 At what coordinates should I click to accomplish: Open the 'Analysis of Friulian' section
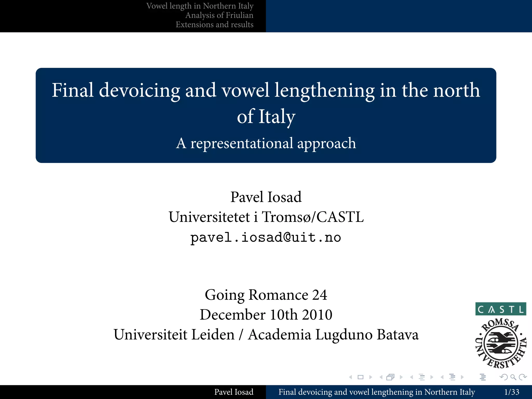pyautogui.click(x=219, y=15)
